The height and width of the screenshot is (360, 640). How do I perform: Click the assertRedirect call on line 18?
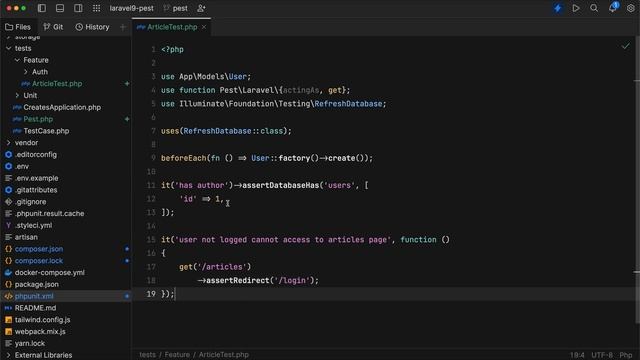point(238,280)
